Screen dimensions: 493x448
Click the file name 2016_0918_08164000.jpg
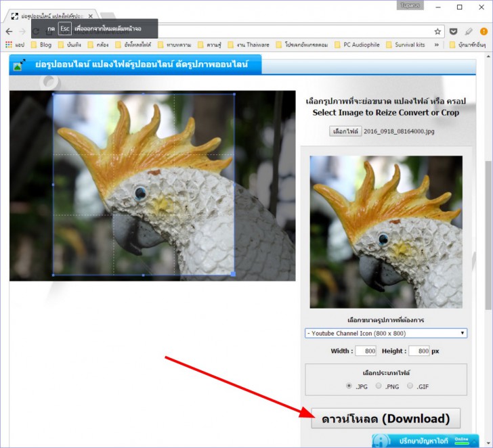coord(399,131)
